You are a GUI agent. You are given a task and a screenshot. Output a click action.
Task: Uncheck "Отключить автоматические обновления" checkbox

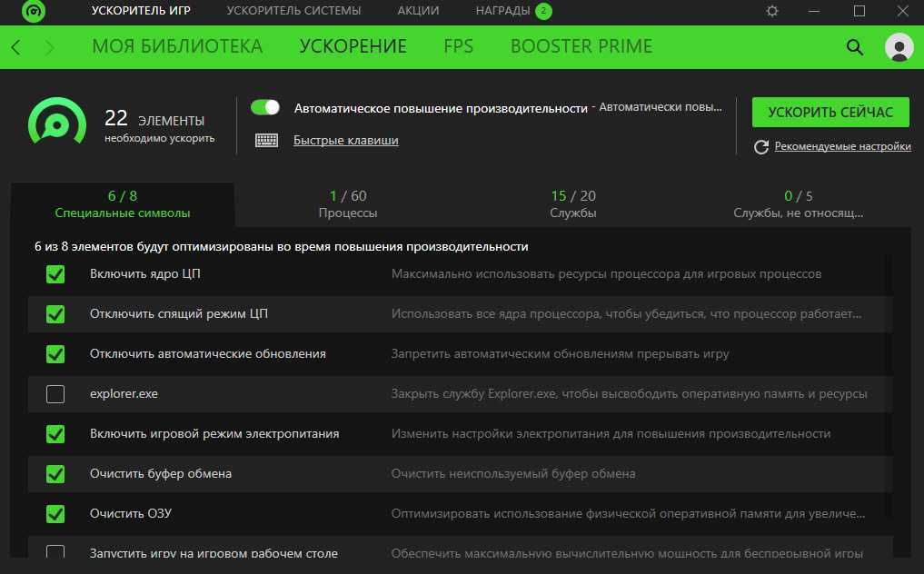[x=55, y=354]
